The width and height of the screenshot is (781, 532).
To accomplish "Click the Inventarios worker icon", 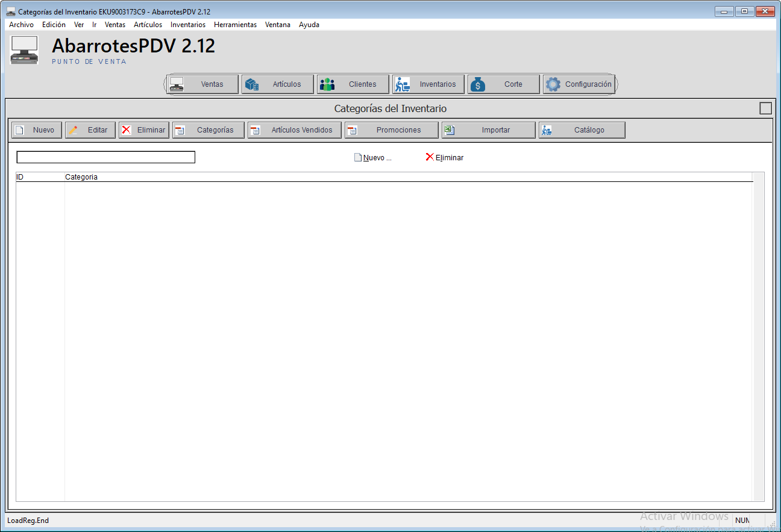I will [x=403, y=84].
